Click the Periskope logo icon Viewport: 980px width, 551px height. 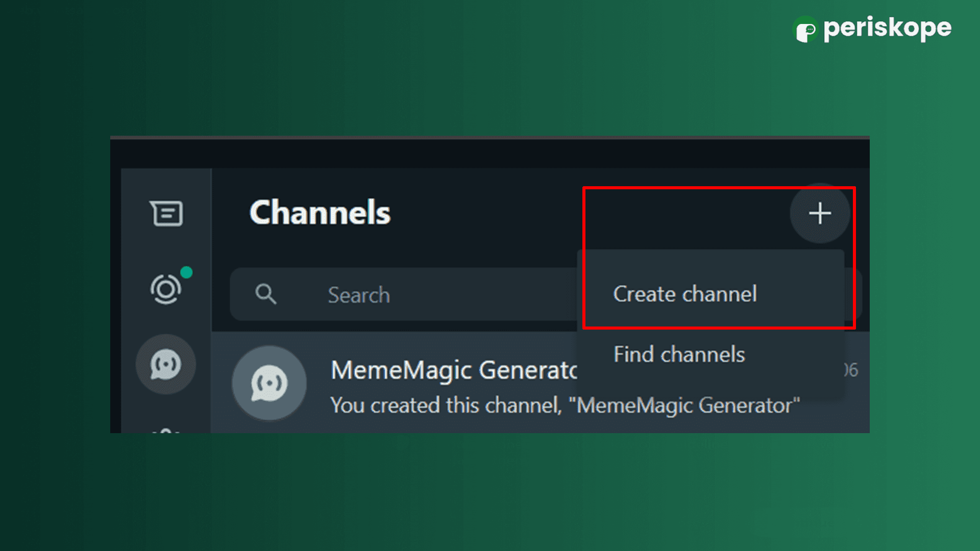(805, 29)
